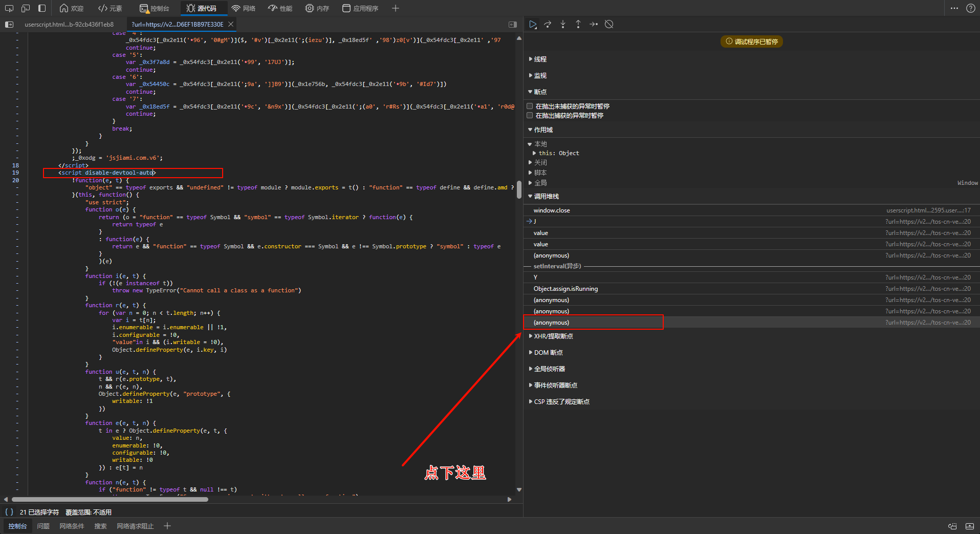The image size is (980, 534).
Task: Click the plus icon to add more tools
Action: point(395,8)
